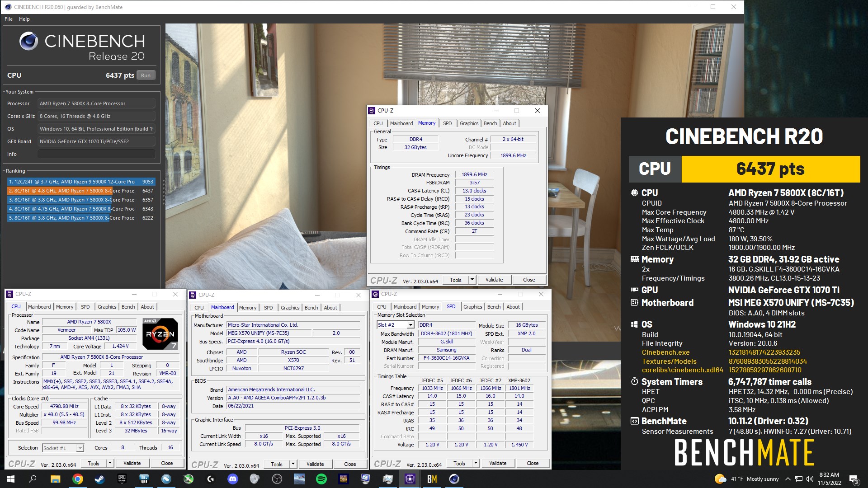Expand Tools arrow in CPU-Z Mainboard window
The width and height of the screenshot is (868, 488).
pos(293,464)
